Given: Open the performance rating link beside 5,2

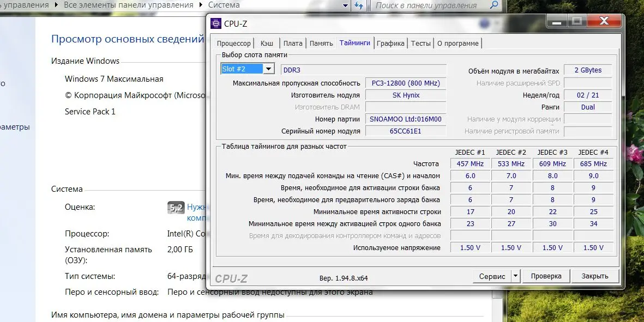Looking at the screenshot, I should click(x=197, y=212).
